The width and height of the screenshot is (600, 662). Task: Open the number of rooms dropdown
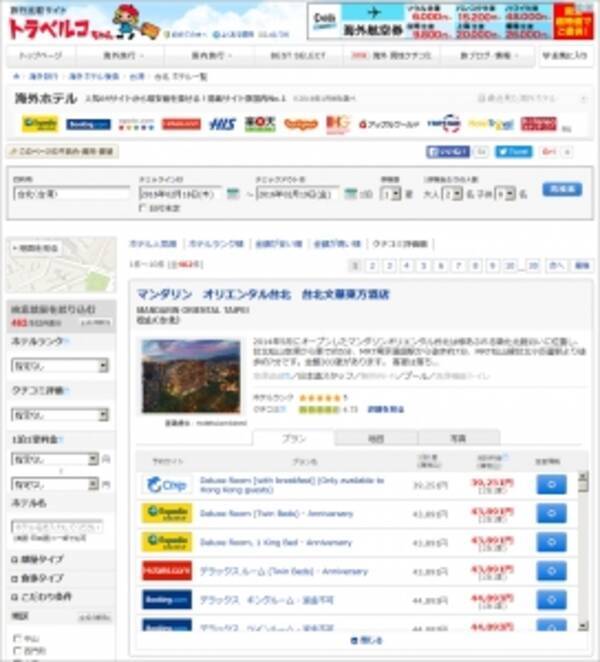tap(391, 193)
